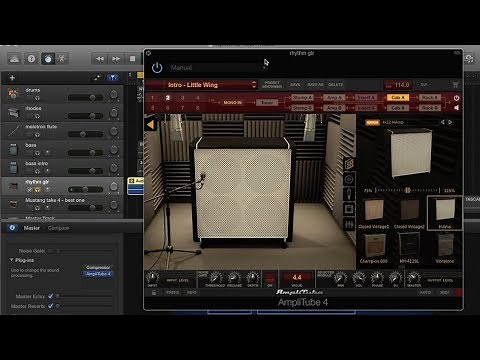Uncheck the Master Reverb checkbox
Screen dimensions: 480x360
(x=50, y=305)
